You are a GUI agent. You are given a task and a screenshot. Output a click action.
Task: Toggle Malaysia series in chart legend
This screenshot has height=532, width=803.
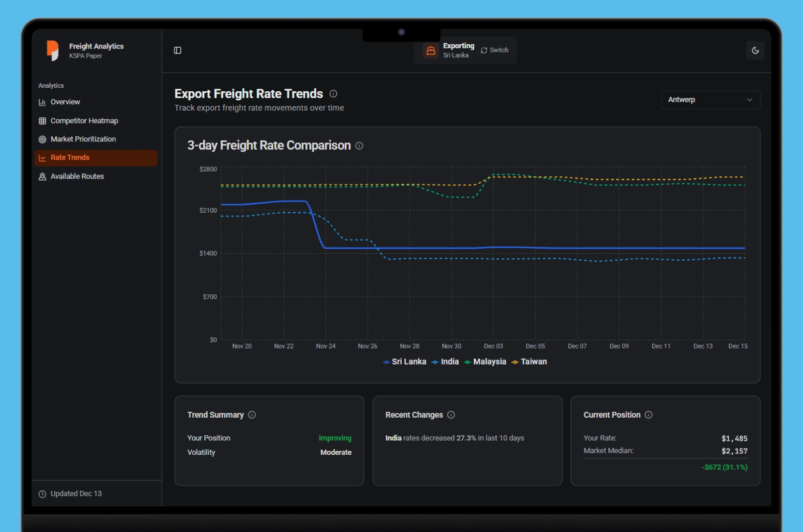point(485,362)
